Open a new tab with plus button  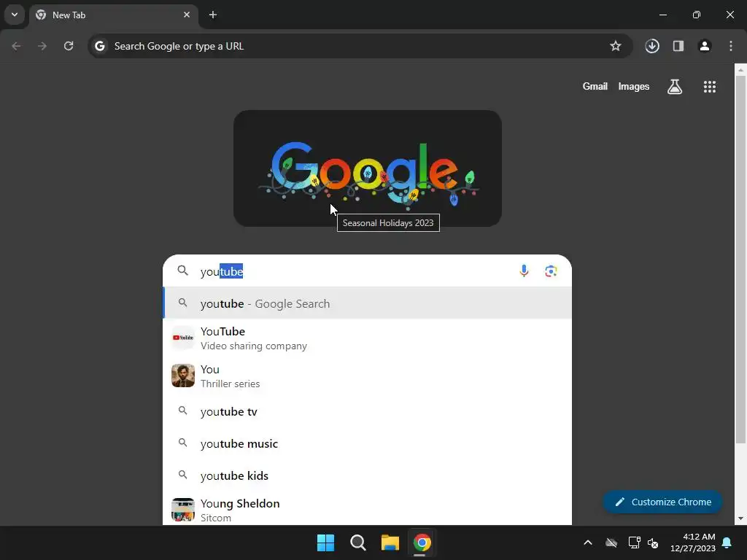click(213, 15)
